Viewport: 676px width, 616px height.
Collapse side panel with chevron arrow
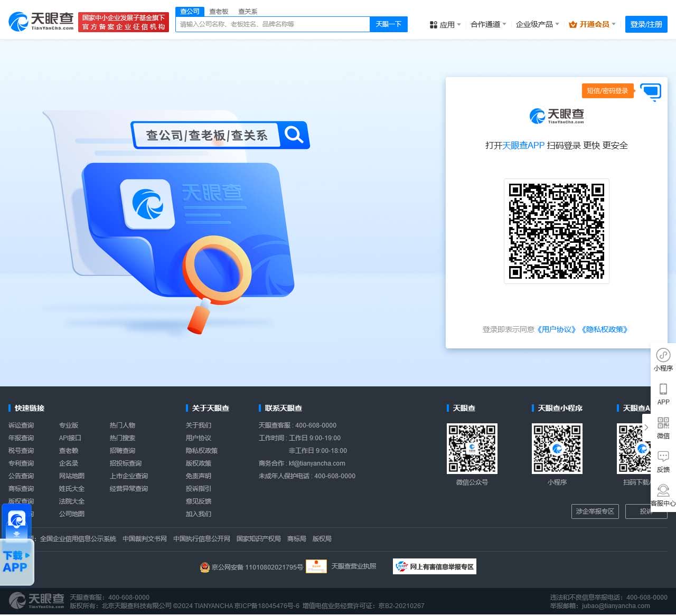646,428
